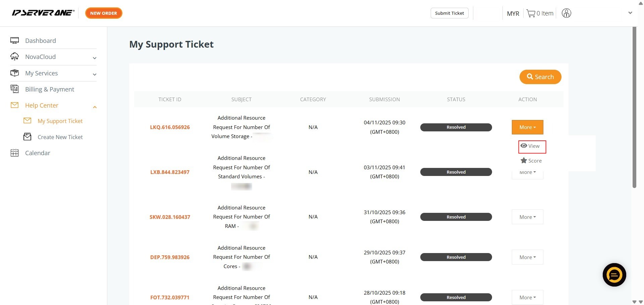
Task: Click the page vertical scrollbar thumb
Action: click(634, 107)
